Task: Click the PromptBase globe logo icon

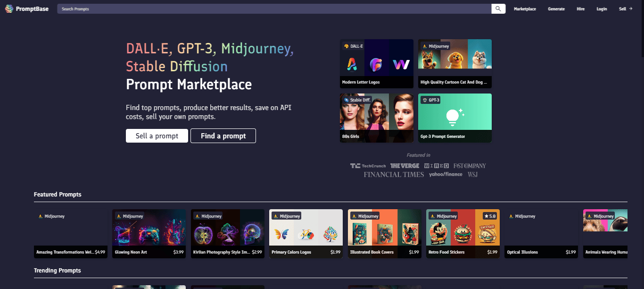Action: (x=8, y=8)
